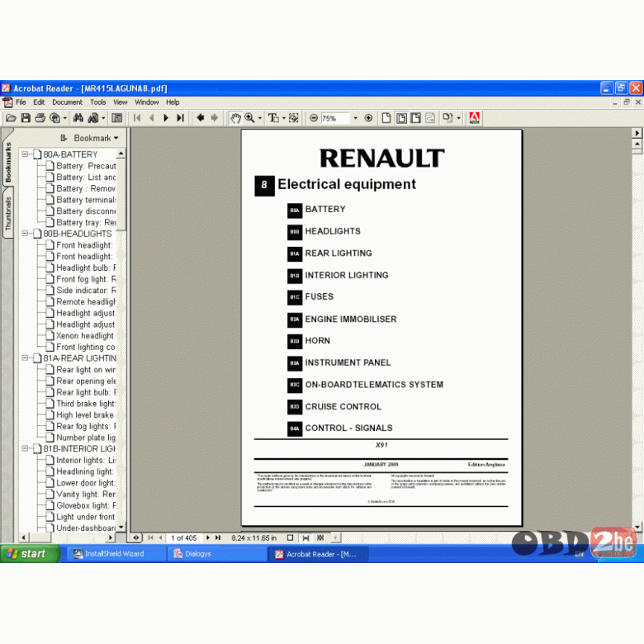Select the Text Select tool
Viewport: 644px width, 644px height.
[x=273, y=118]
